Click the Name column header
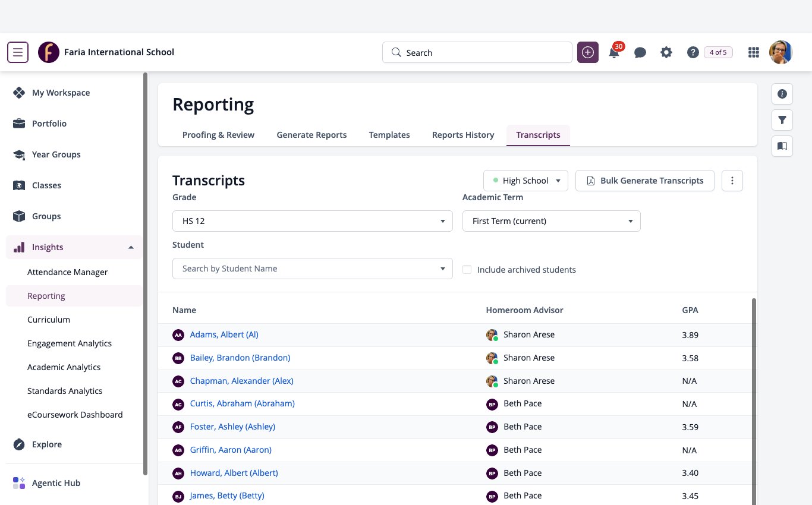The image size is (812, 505). [x=184, y=310]
